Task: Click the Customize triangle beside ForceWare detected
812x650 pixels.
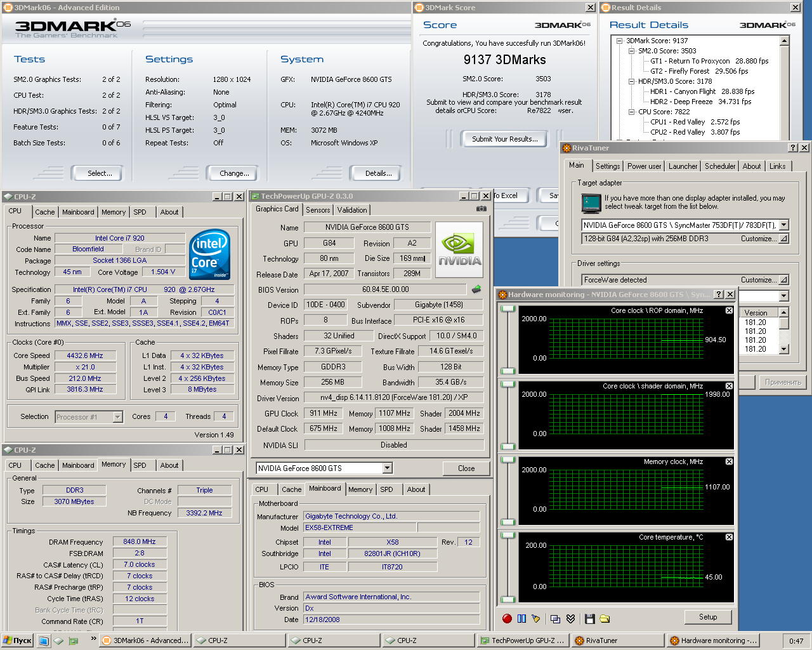Action: coord(783,280)
